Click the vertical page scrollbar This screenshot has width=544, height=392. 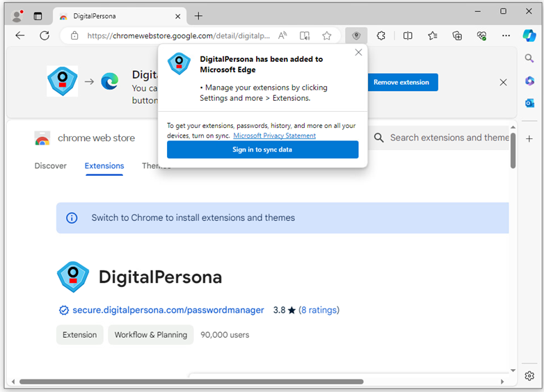pyautogui.click(x=513, y=151)
